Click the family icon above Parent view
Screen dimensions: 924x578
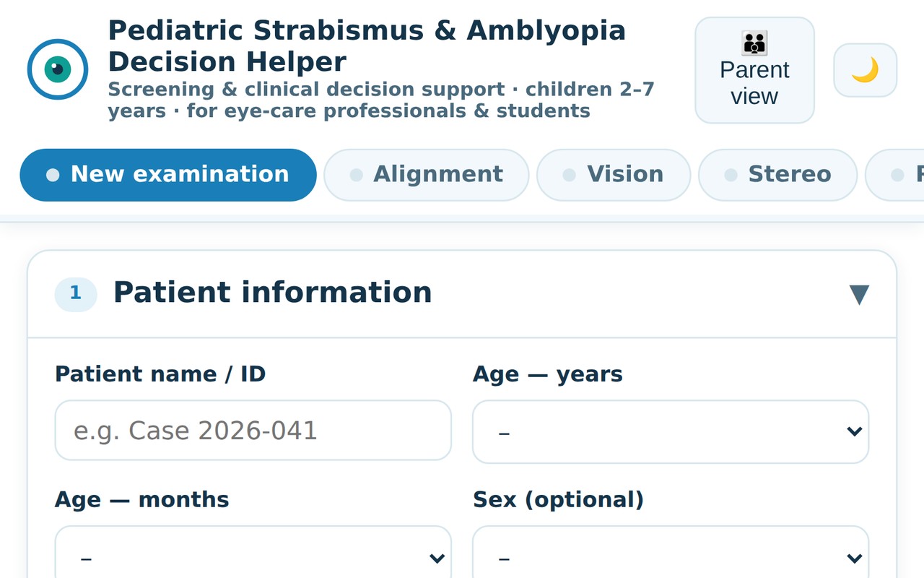(x=754, y=43)
